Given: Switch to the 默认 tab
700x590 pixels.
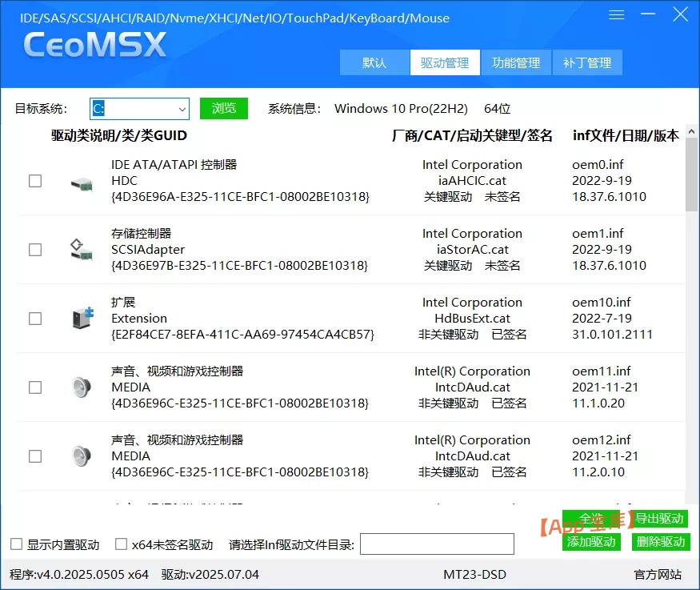Looking at the screenshot, I should [x=374, y=62].
